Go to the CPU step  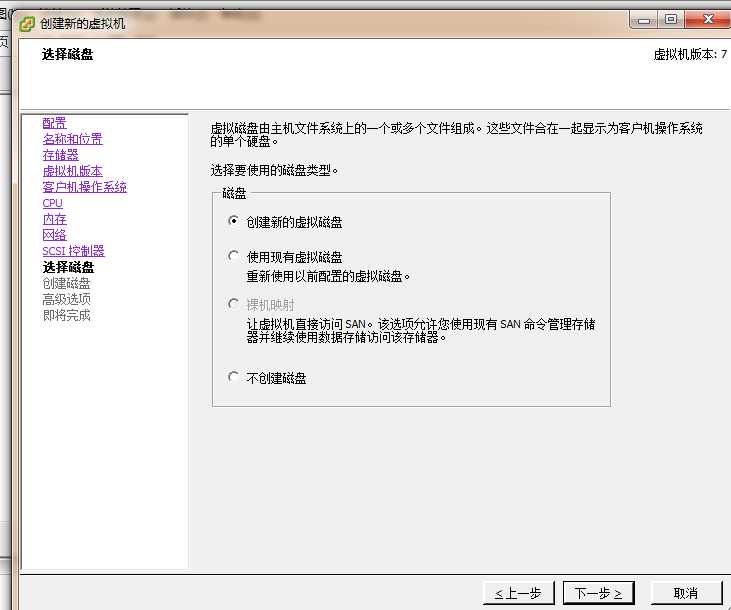click(52, 203)
